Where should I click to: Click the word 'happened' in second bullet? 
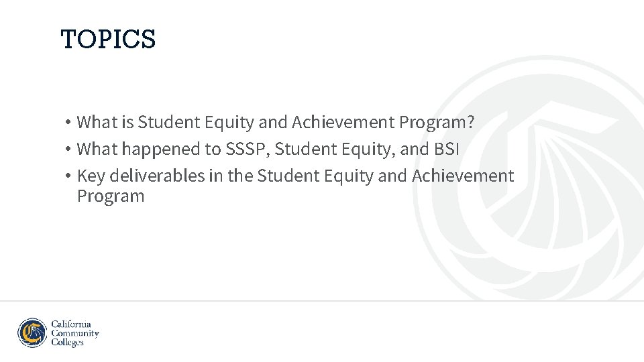point(162,149)
